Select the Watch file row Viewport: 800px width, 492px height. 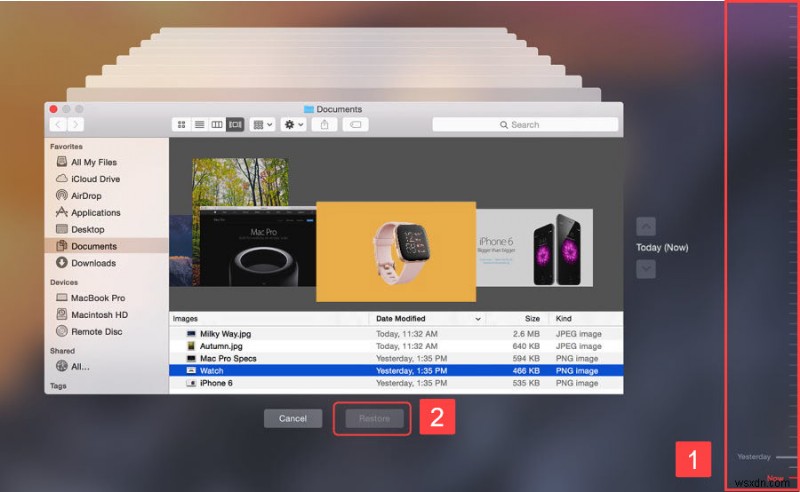[x=396, y=371]
